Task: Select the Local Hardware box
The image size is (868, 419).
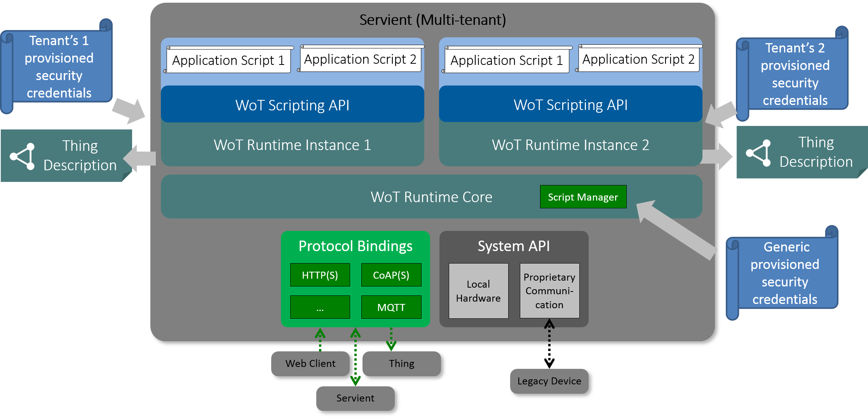Action: point(478,291)
